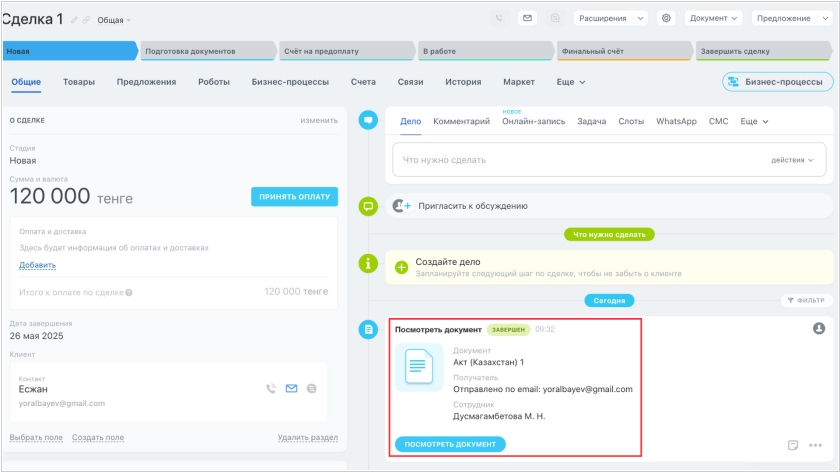Select the Задача activity tab
Image resolution: width=840 pixels, height=472 pixels.
591,122
